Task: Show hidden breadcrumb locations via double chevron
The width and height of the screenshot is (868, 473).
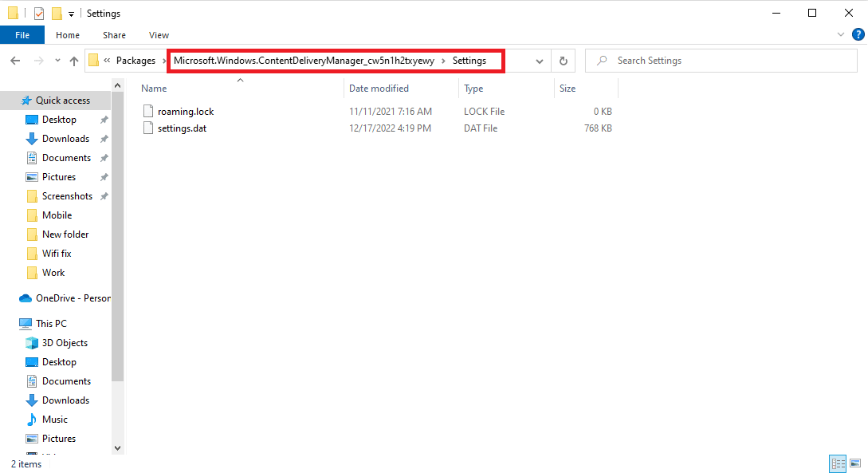Action: click(x=107, y=61)
